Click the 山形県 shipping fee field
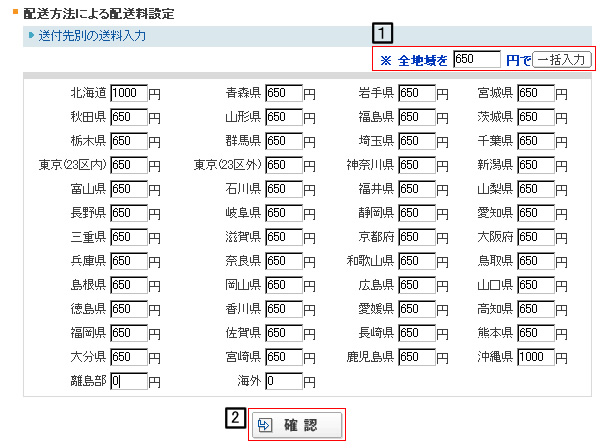Screen dimensions: 602x448 (284, 117)
